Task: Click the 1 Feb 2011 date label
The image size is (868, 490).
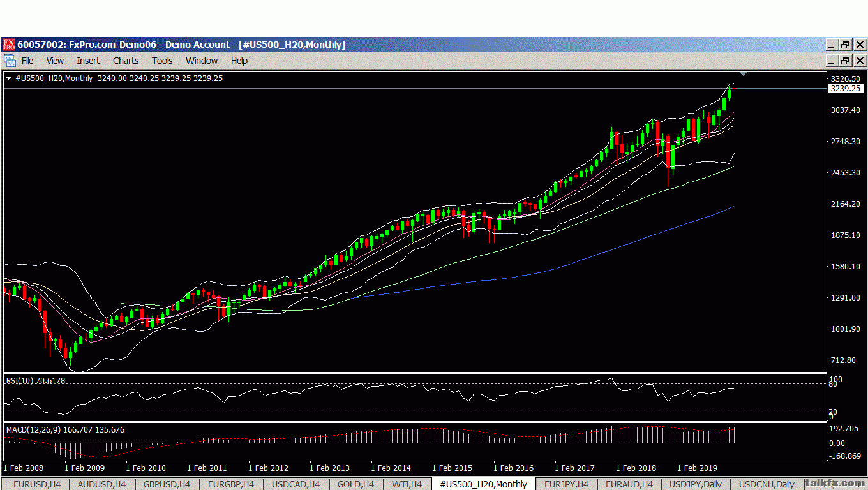Action: click(207, 468)
